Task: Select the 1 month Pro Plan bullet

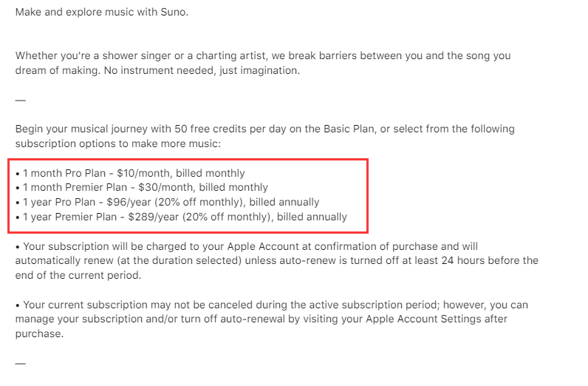Action: [130, 173]
